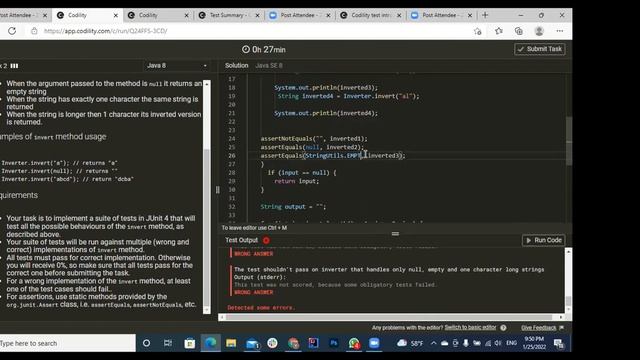
Task: Switch to the Codility test intro tab
Action: coord(370,15)
